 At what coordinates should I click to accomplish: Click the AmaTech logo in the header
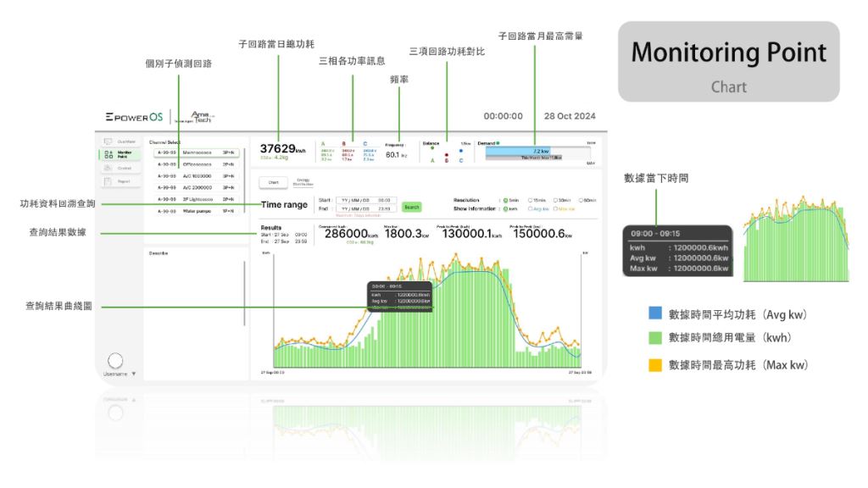coord(195,117)
